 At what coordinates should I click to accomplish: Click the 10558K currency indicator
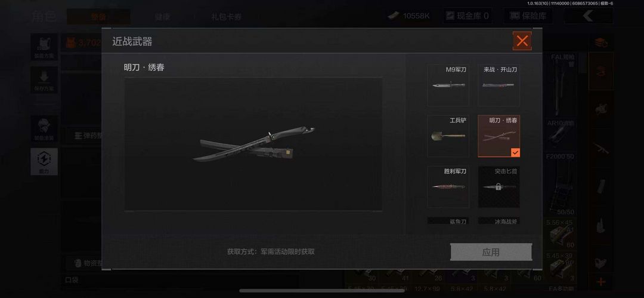click(409, 16)
